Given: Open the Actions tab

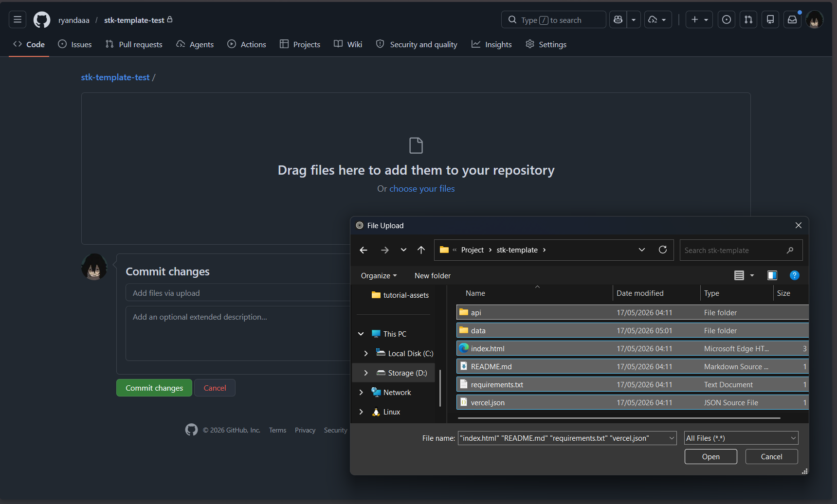Looking at the screenshot, I should coord(247,44).
